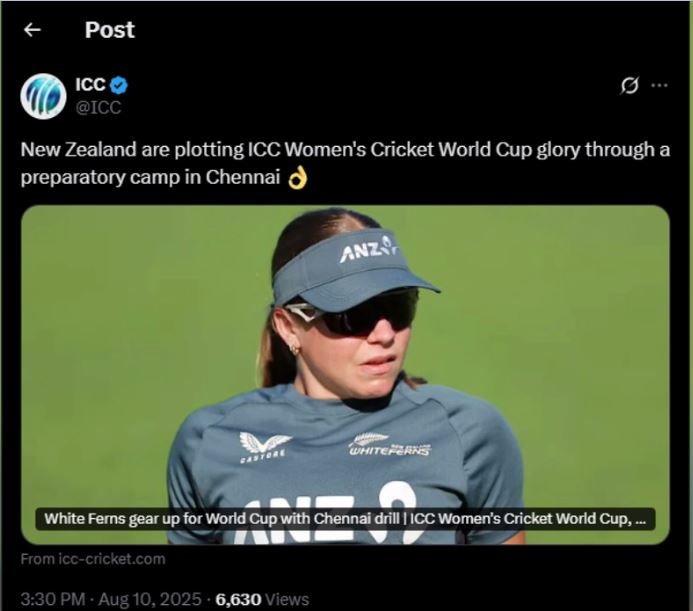Open the more options ellipsis menu
Image resolution: width=693 pixels, height=611 pixels.
coord(659,86)
